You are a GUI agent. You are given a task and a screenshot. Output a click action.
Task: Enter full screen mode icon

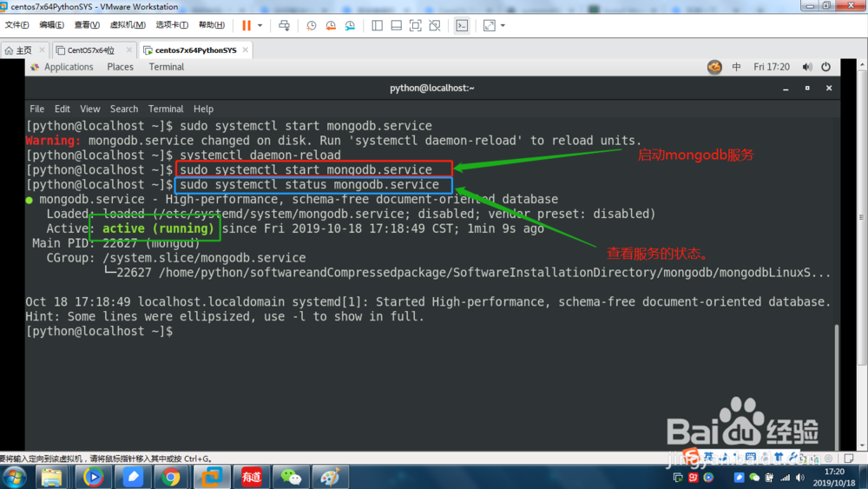tap(415, 25)
